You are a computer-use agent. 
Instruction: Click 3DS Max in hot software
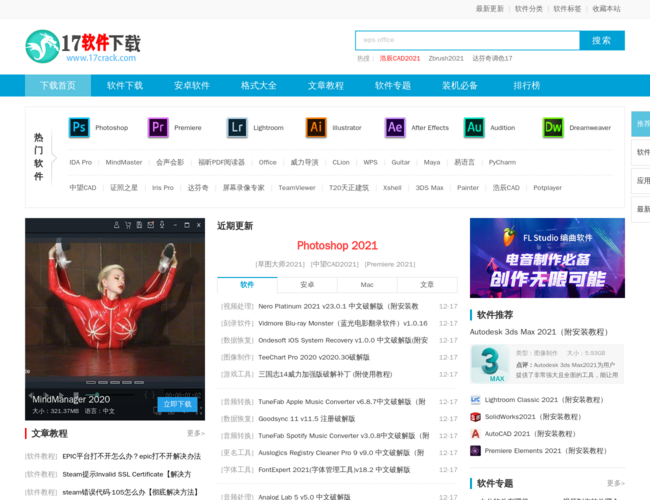pos(429,188)
